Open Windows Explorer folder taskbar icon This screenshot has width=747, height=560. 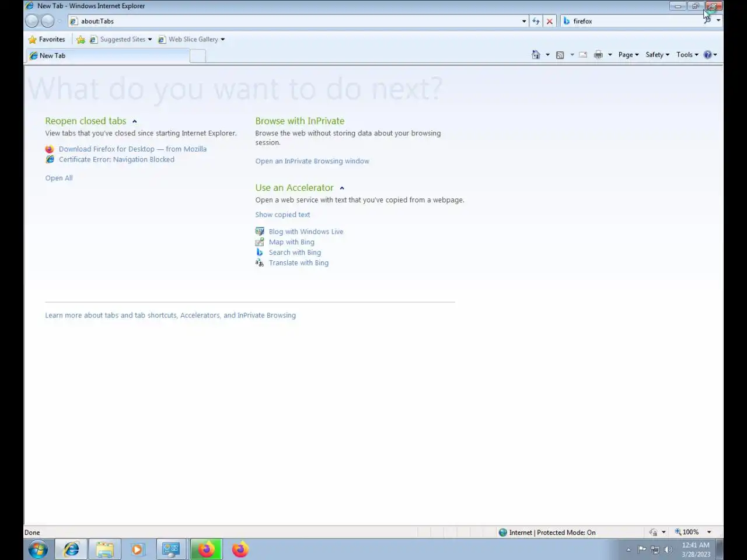pos(105,549)
